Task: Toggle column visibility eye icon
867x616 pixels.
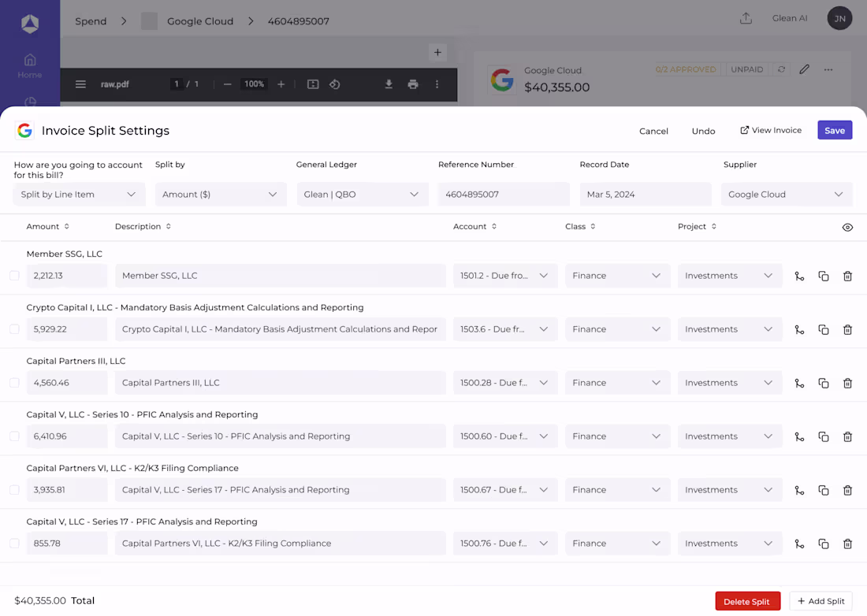Action: click(x=847, y=228)
